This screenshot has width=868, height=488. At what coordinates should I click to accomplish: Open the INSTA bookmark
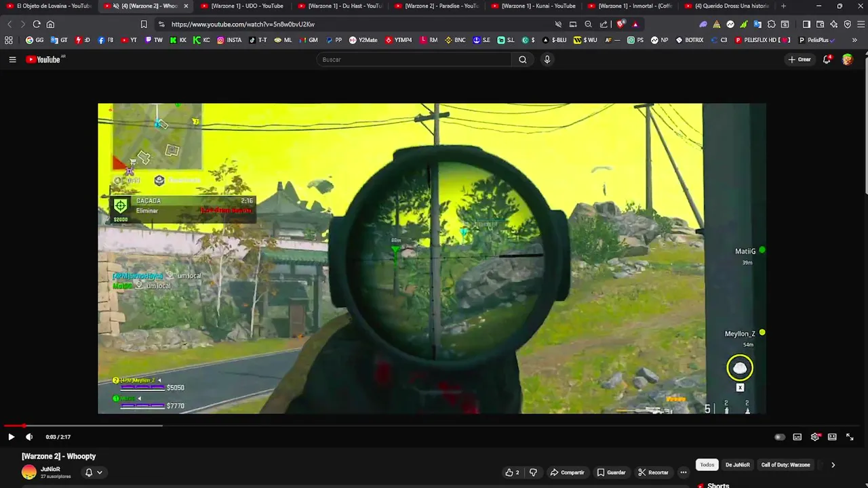point(229,40)
